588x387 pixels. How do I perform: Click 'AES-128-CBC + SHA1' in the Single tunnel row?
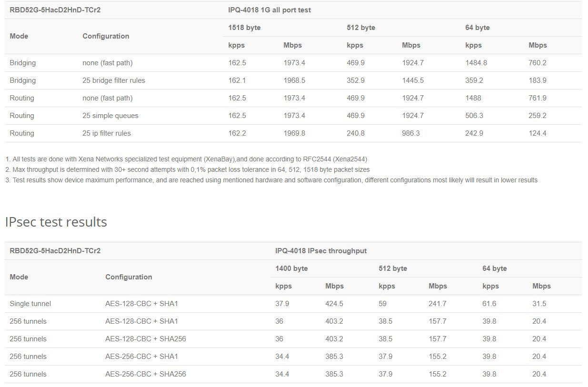click(x=142, y=304)
